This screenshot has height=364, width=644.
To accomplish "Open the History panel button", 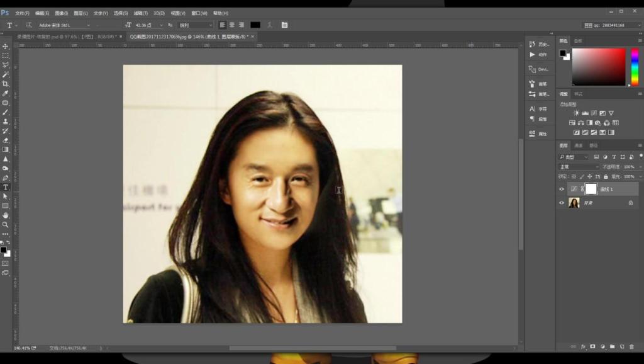I will 539,44.
